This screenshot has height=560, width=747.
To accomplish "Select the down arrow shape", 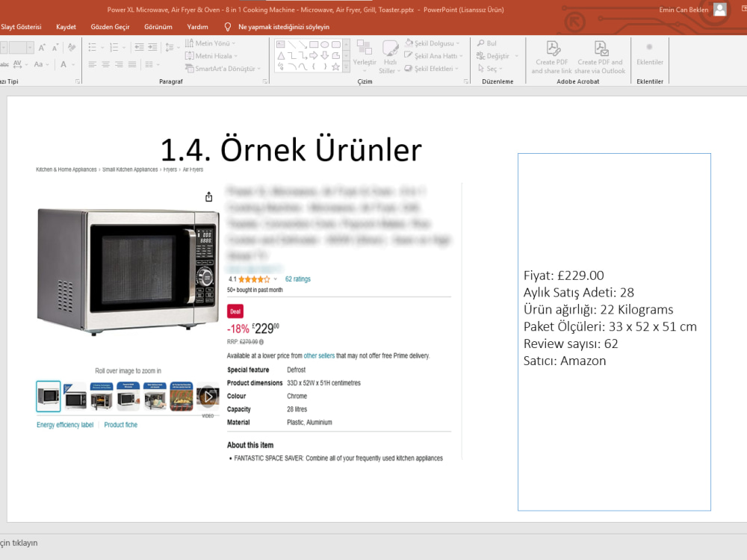I will (x=325, y=56).
